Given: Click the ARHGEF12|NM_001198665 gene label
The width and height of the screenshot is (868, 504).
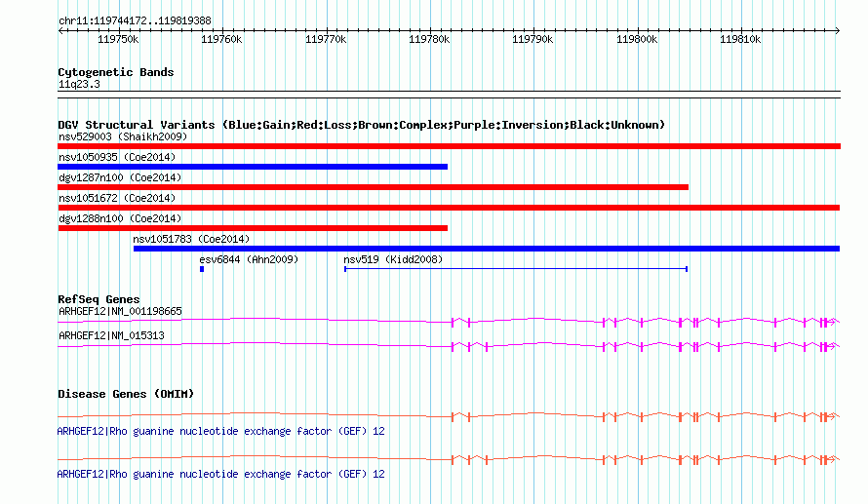Looking at the screenshot, I should pos(120,312).
